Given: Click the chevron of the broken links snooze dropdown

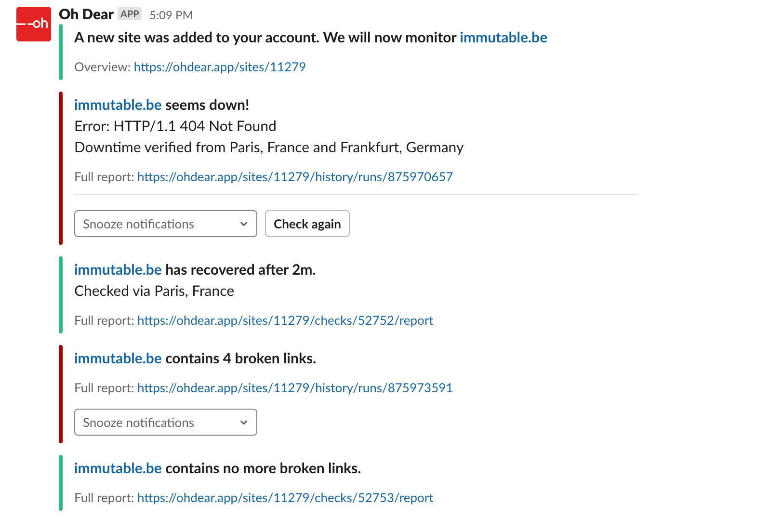Looking at the screenshot, I should tap(244, 423).
